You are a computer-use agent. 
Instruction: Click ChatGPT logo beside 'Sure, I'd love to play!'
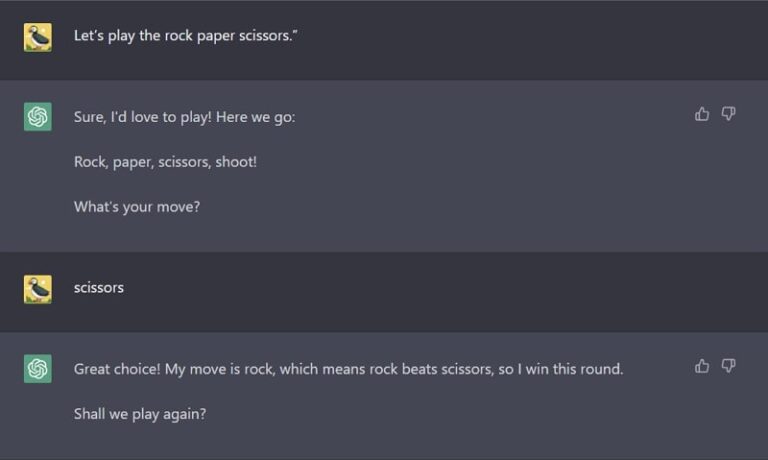click(x=38, y=117)
